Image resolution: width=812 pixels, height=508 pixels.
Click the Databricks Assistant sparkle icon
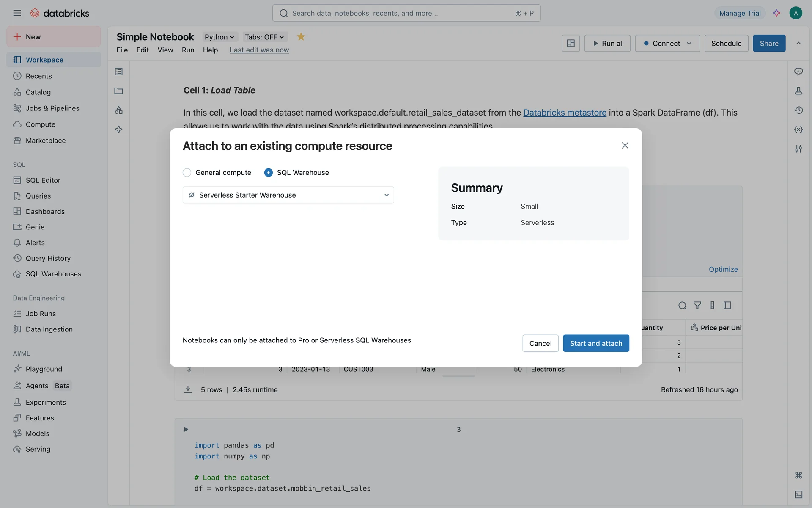pos(776,13)
